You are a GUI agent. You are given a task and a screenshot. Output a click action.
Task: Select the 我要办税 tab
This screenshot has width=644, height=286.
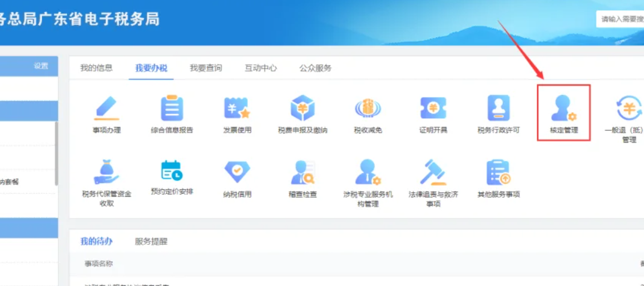[x=151, y=68]
